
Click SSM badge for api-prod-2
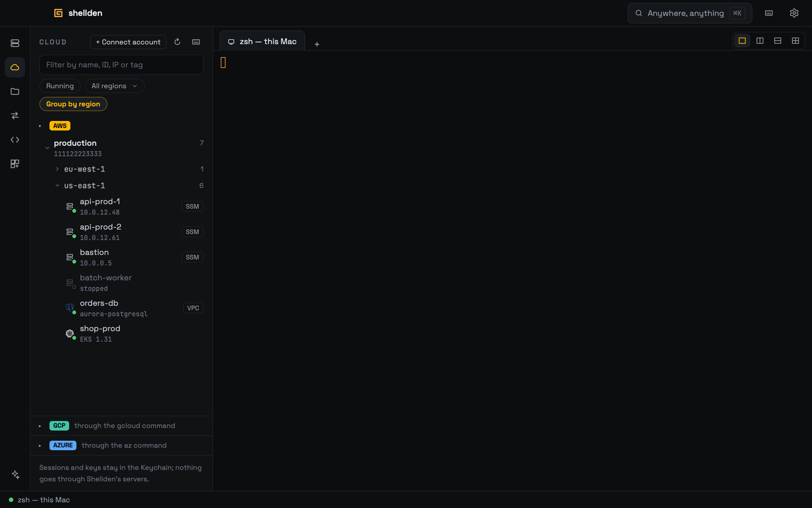192,232
